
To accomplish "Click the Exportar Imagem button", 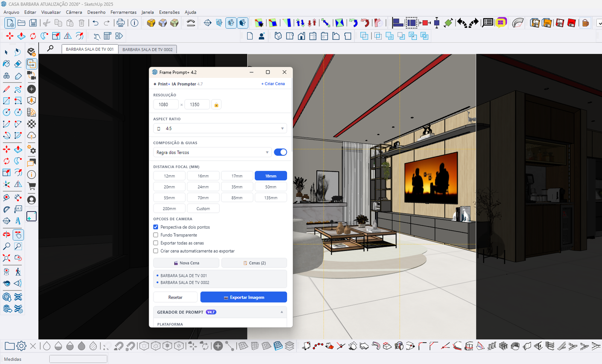I will [x=244, y=297].
